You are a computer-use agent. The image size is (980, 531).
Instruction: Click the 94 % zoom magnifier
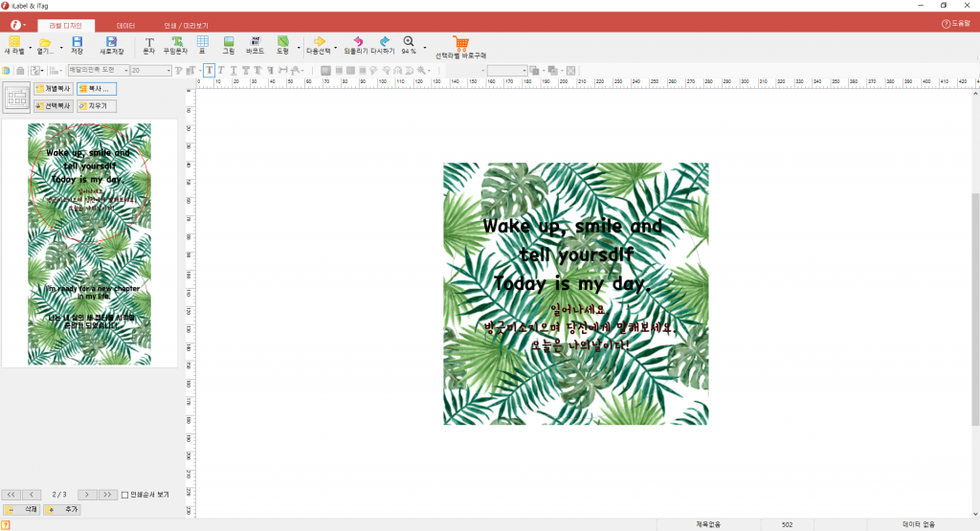(409, 45)
